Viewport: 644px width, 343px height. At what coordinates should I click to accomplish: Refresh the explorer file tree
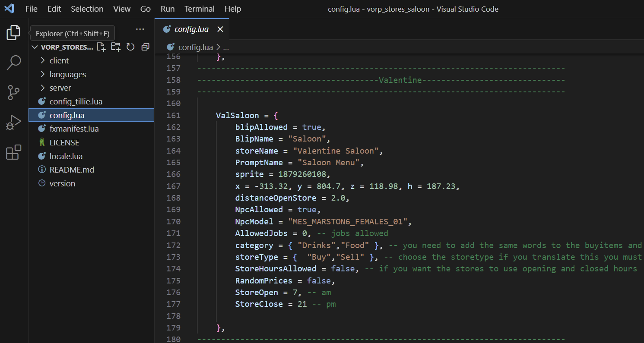coord(130,47)
